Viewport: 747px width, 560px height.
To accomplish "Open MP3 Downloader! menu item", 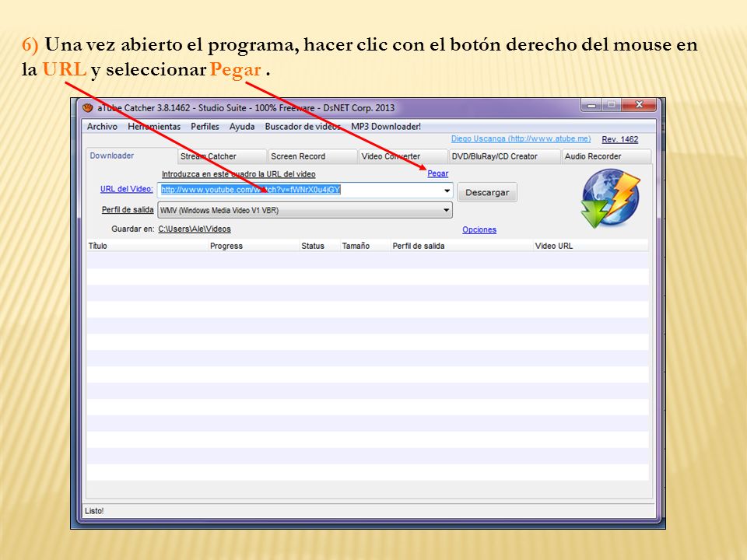I will tap(386, 126).
